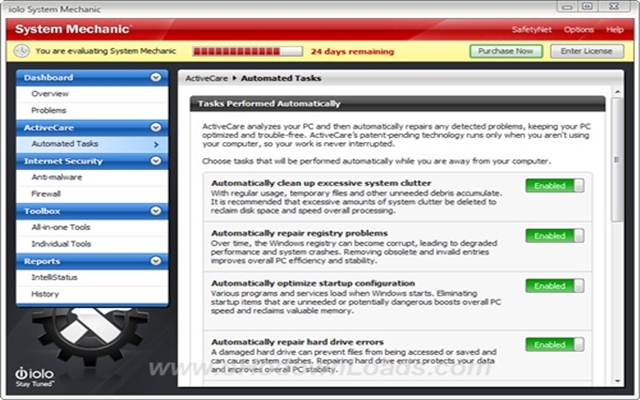The image size is (640, 400).
Task: Toggle automatic registry repair switch
Action: (555, 236)
